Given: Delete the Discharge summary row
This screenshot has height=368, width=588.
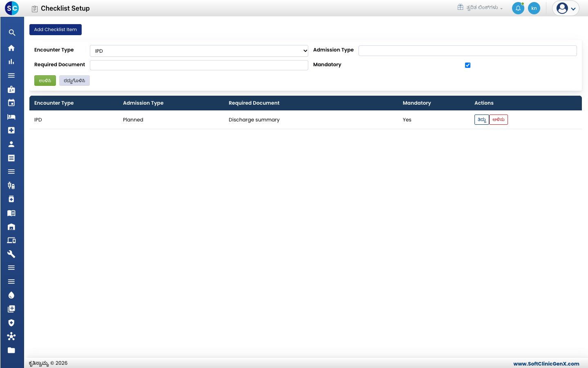Looking at the screenshot, I should pyautogui.click(x=499, y=119).
